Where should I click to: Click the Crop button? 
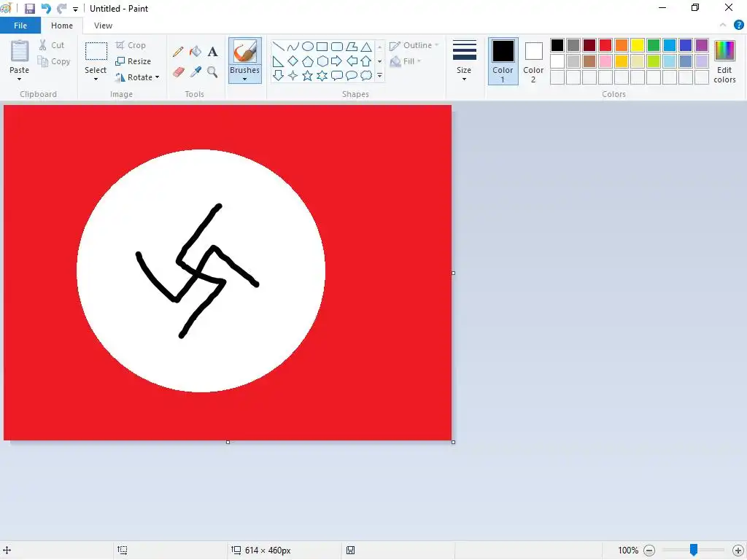point(131,45)
